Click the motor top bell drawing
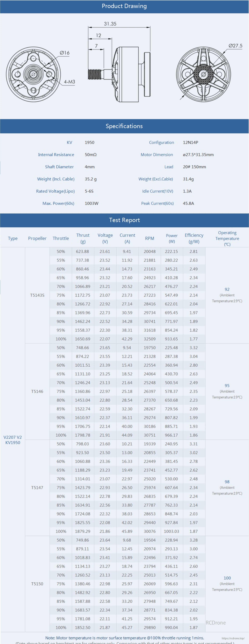Screen dimensions: 249x644 coord(203,74)
